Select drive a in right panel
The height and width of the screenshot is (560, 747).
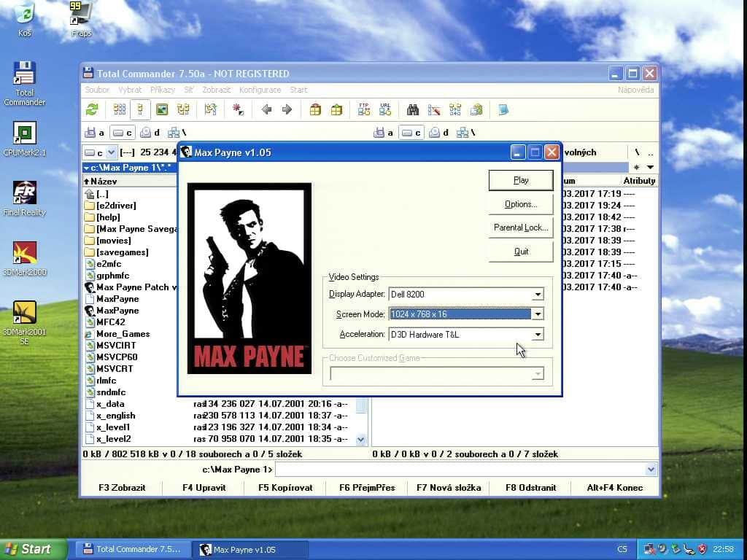[x=384, y=133]
